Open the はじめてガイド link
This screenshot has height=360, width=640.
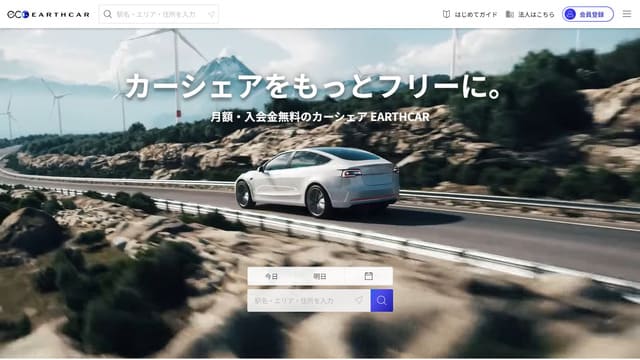470,14
